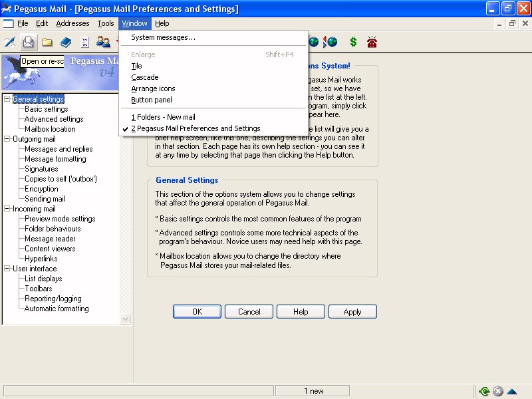Viewport: 532px width, 399px height.
Task: Collapse the User interface tree branch
Action: coord(7,269)
